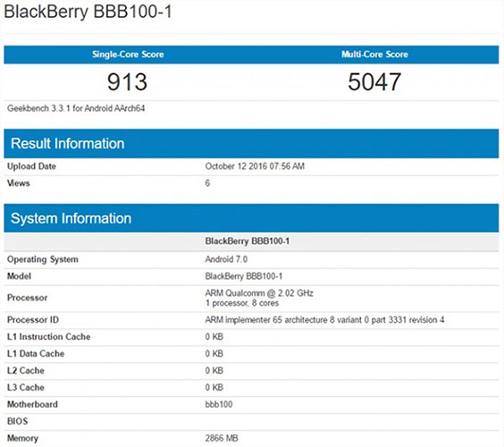This screenshot has height=447, width=504.
Task: Click the BIOS row label
Action: pyautogui.click(x=17, y=421)
